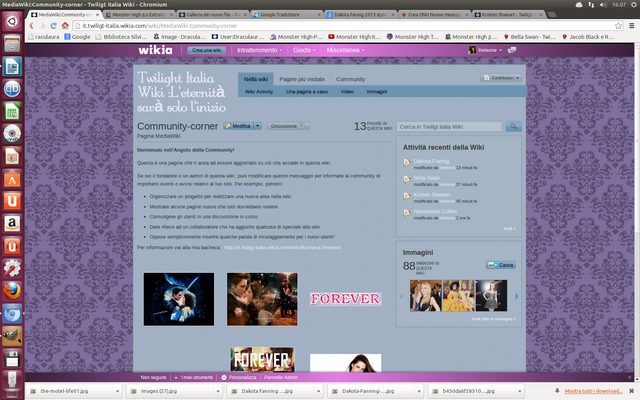Expand the Giochi menu
Viewport: 640px width, 400px height.
(304, 50)
